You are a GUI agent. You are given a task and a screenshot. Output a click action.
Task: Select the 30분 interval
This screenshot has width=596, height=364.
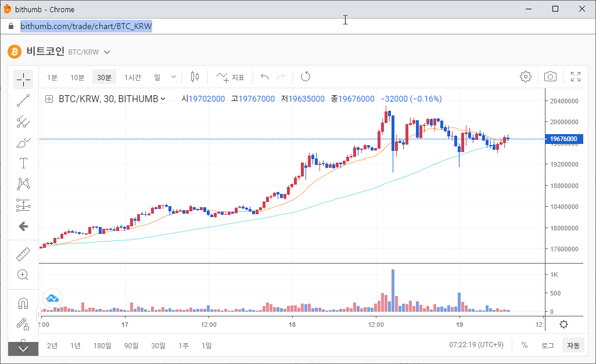click(104, 78)
